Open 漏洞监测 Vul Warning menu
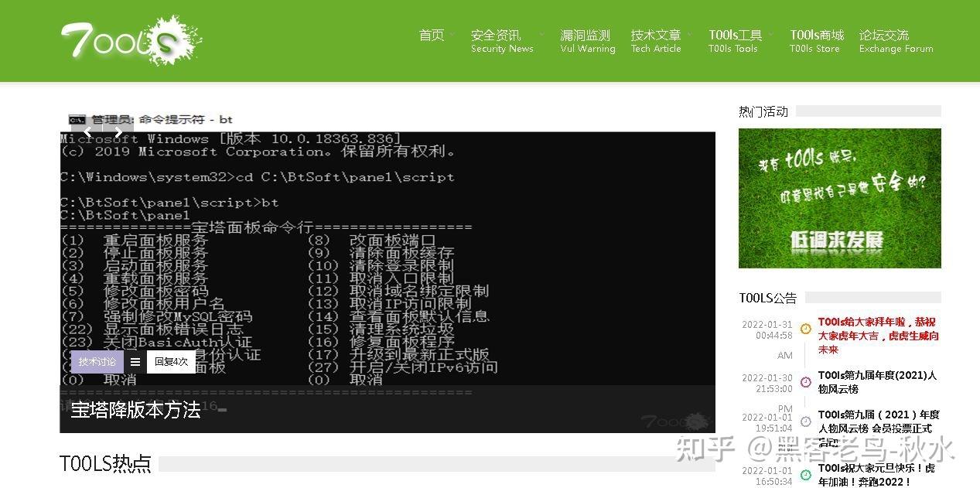 click(588, 41)
